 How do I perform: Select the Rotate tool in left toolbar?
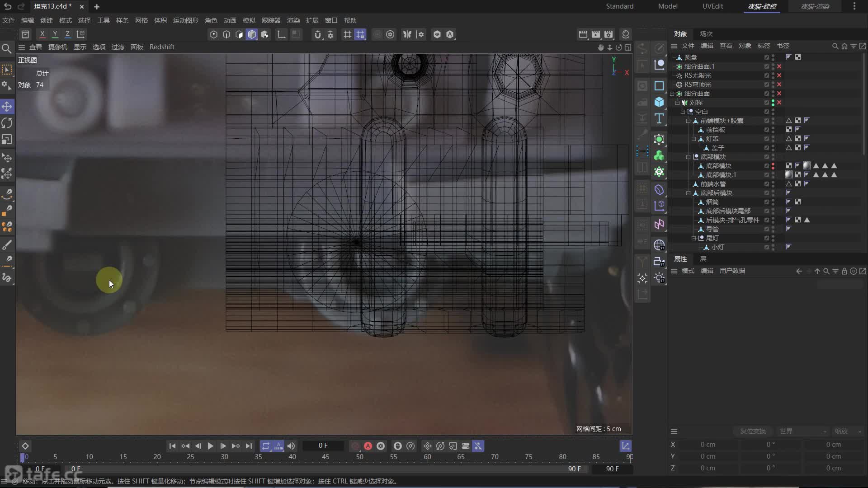tap(7, 123)
